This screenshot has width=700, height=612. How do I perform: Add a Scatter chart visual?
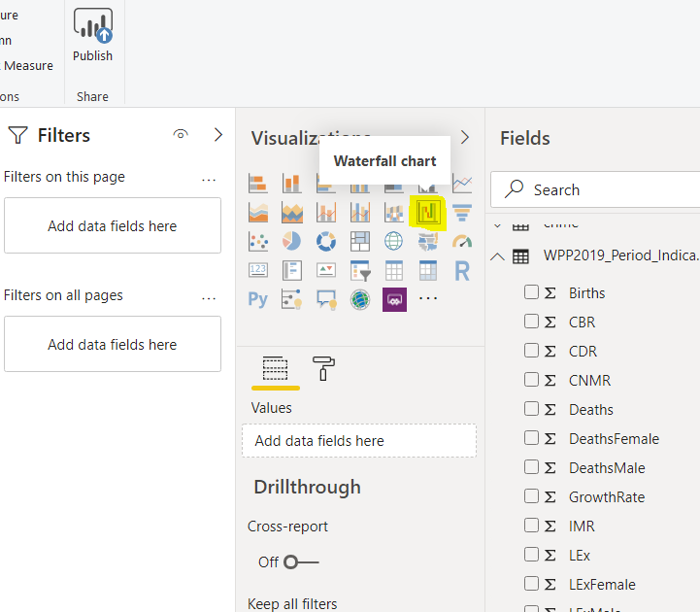[x=257, y=241]
